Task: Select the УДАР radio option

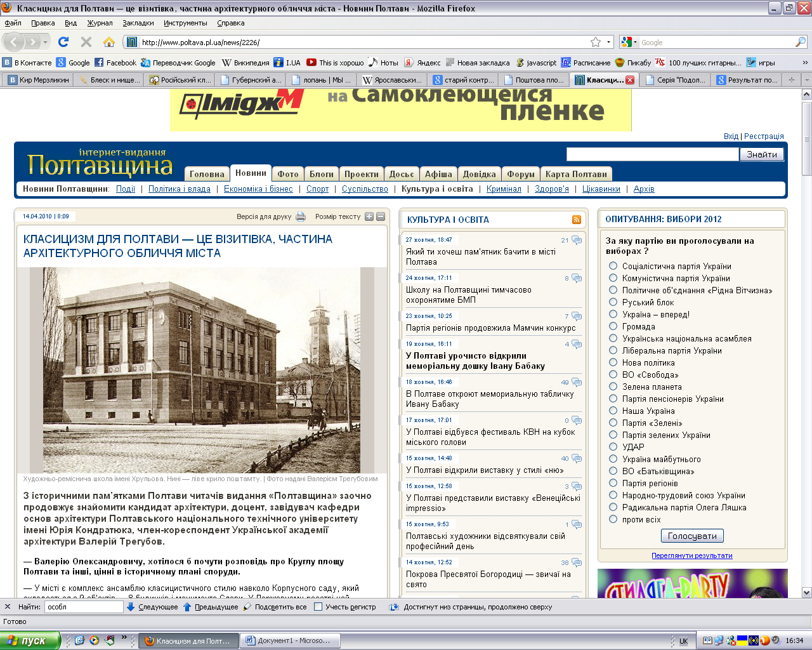Action: click(613, 447)
